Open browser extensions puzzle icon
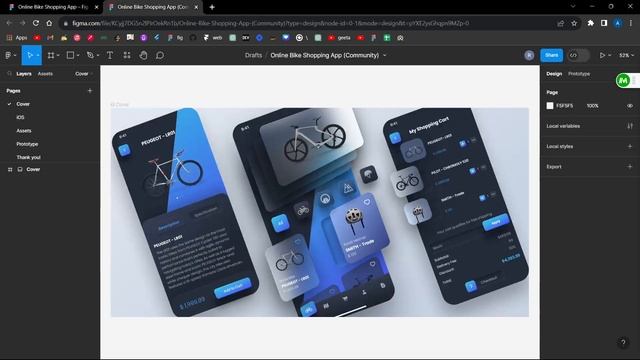Viewport: 640px width, 360px height. (x=591, y=23)
